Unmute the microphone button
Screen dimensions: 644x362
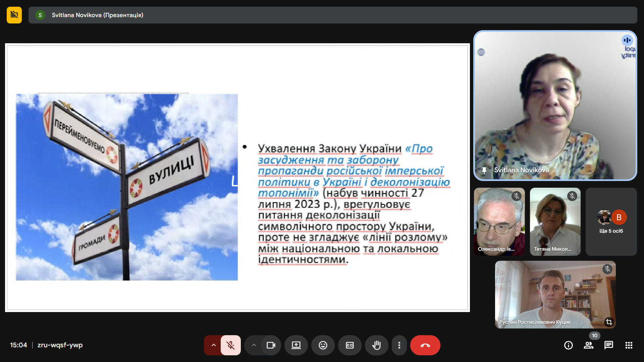point(230,345)
